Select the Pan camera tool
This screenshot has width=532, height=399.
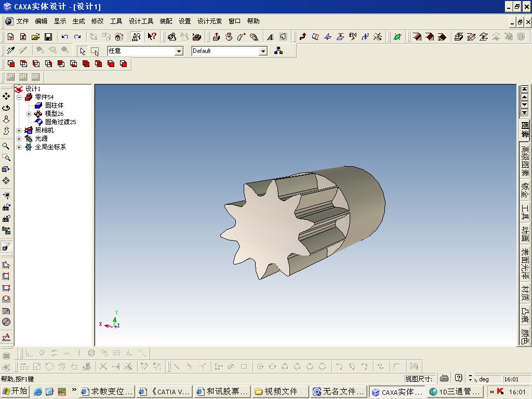6,96
